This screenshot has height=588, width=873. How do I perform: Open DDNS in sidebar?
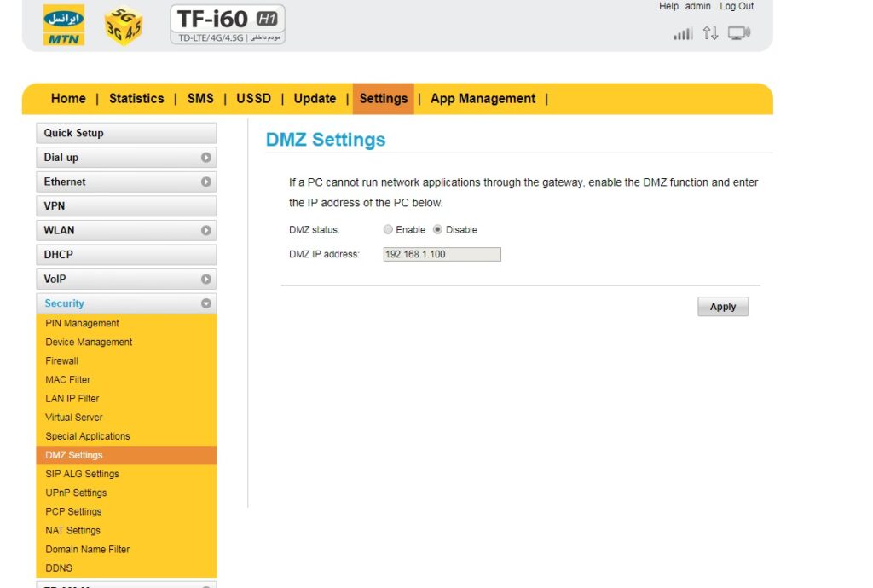point(59,568)
